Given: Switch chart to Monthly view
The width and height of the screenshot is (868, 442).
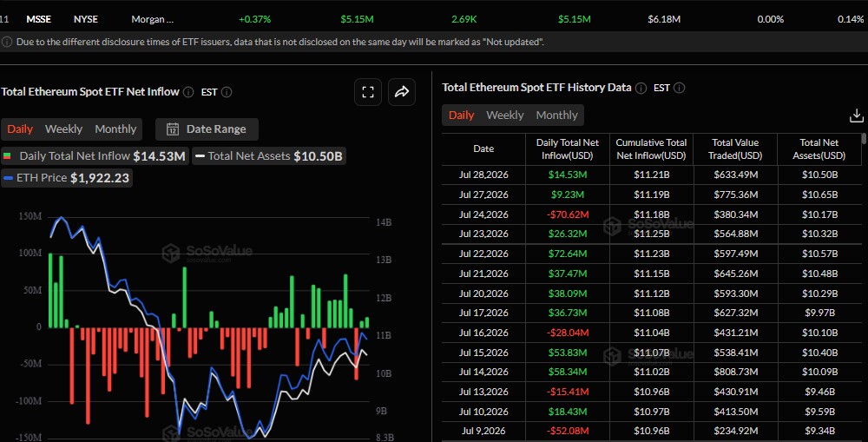Looking at the screenshot, I should [115, 129].
